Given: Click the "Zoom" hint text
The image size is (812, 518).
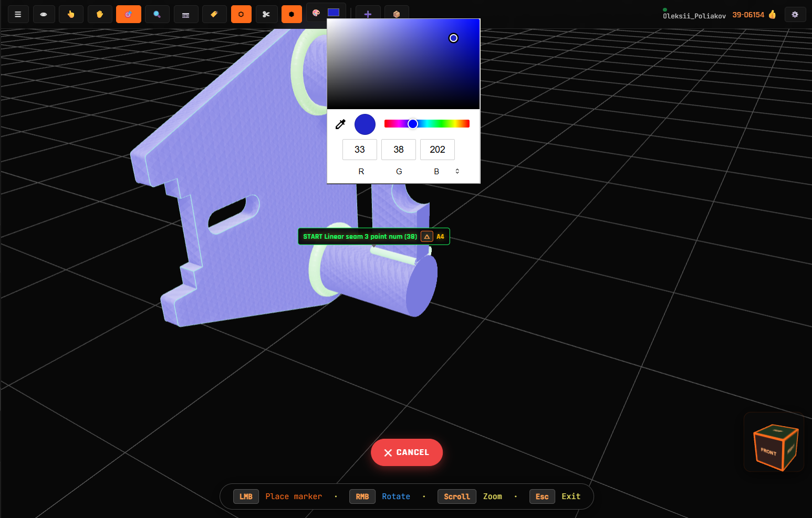Looking at the screenshot, I should 493,496.
